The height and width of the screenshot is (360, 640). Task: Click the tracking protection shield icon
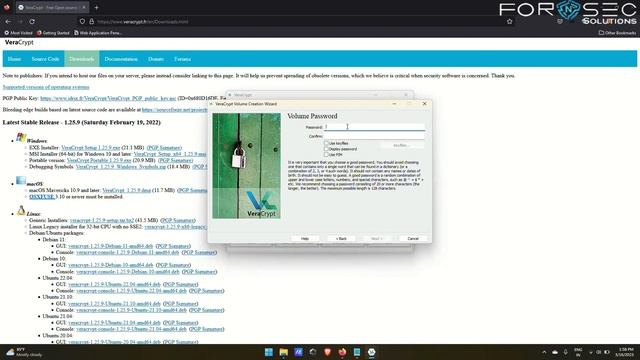click(x=82, y=21)
